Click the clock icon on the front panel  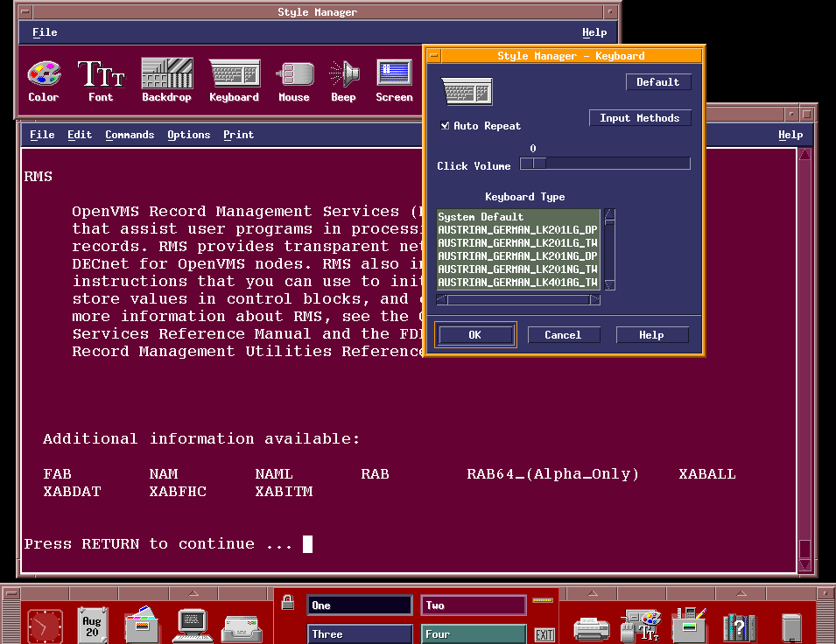pyautogui.click(x=46, y=626)
